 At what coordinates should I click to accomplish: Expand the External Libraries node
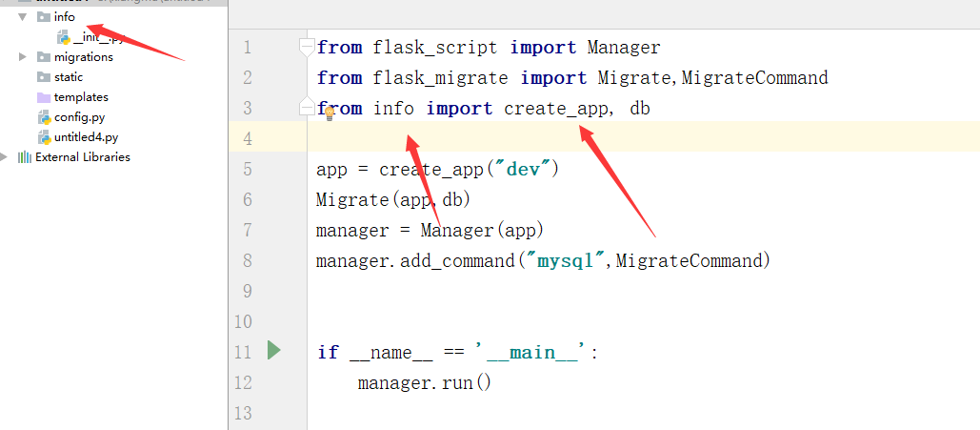click(6, 157)
